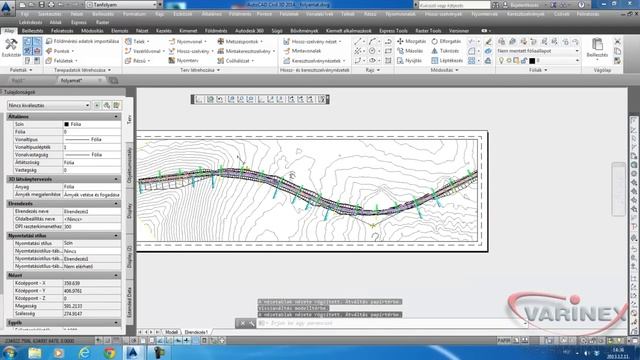The width and height of the screenshot is (640, 360).
Task: Collapse the Általános properties section
Action: coord(116,117)
